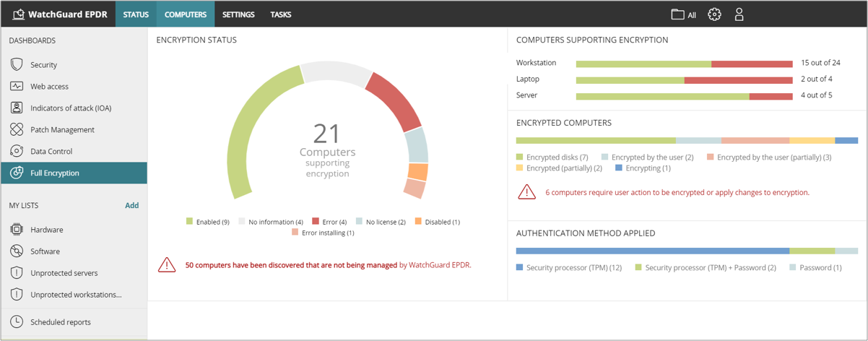Go to the SETTINGS menu
The width and height of the screenshot is (868, 341).
pyautogui.click(x=238, y=14)
